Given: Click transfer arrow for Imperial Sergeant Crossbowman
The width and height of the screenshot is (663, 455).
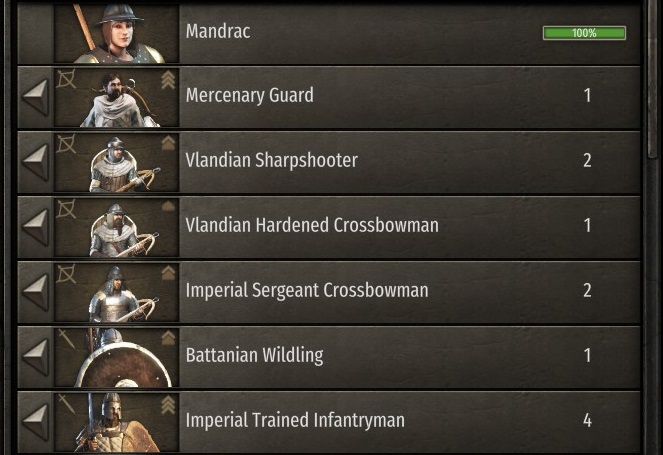Looking at the screenshot, I should 36,293.
